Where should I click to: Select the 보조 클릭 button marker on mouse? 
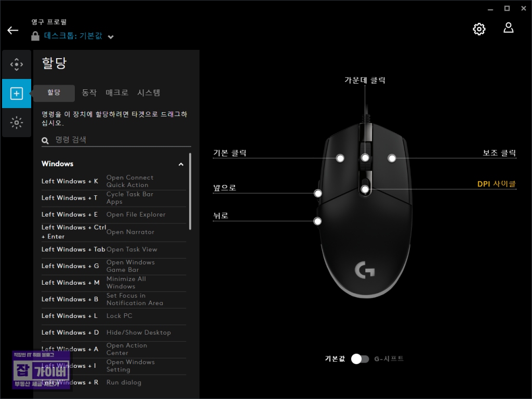[392, 158]
